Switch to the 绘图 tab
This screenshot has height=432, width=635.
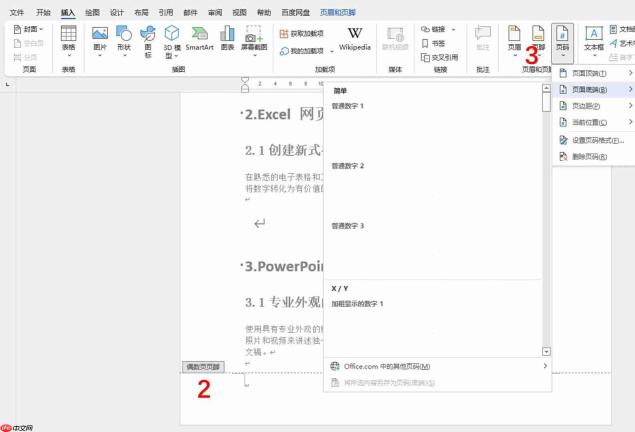(92, 13)
